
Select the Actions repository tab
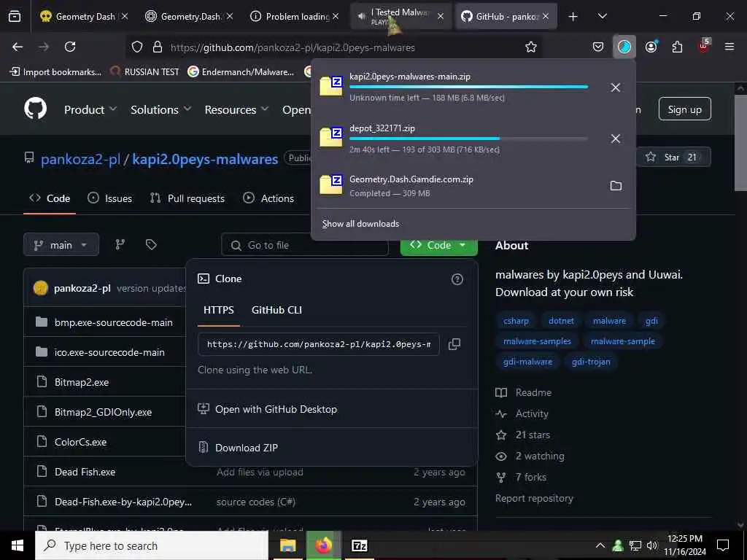[268, 198]
